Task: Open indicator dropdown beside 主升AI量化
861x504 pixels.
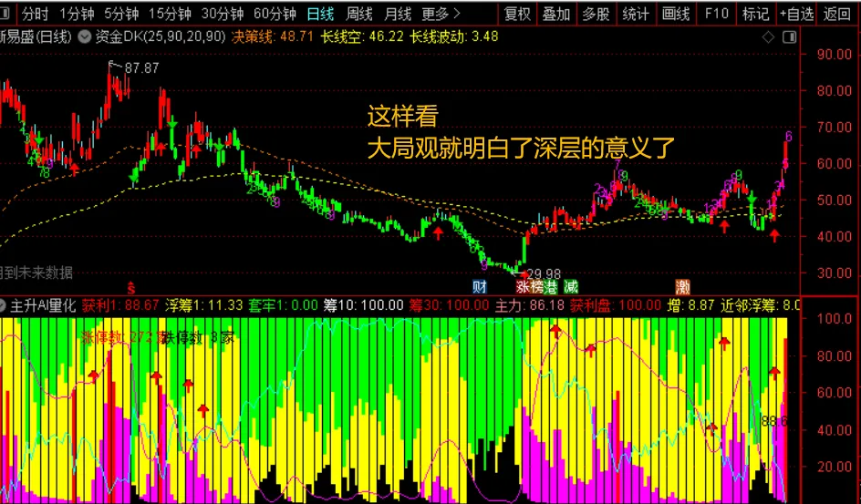Action: coord(1,304)
